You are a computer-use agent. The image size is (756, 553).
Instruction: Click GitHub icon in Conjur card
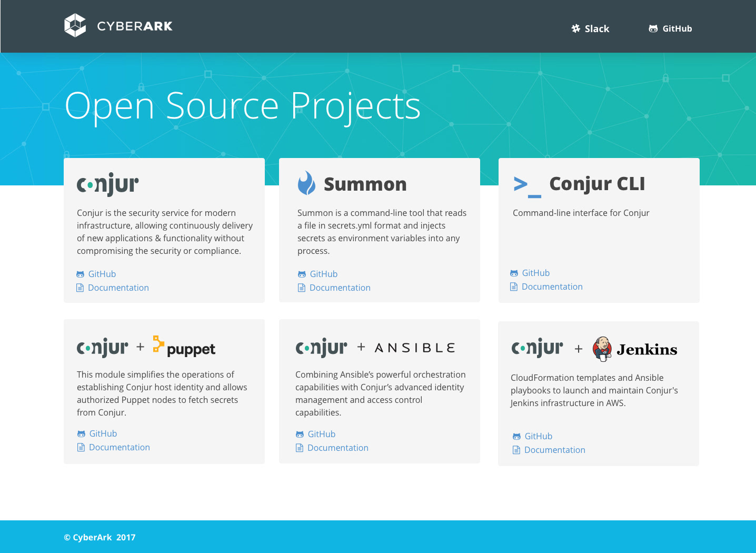81,274
